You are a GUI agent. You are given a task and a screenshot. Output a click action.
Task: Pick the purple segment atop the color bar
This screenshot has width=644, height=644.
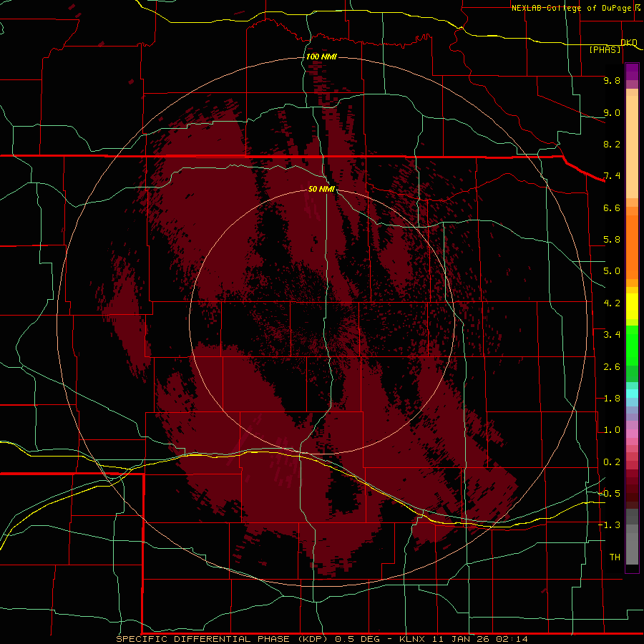click(x=632, y=72)
